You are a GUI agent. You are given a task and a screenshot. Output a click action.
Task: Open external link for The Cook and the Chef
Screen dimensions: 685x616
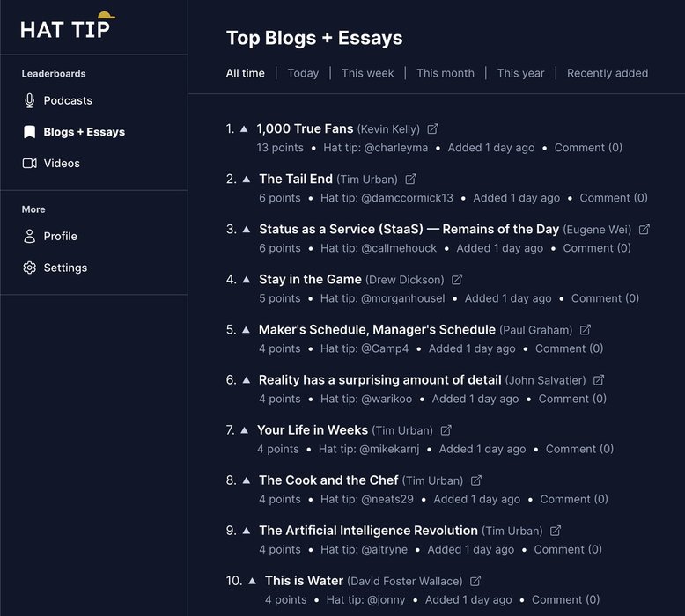pyautogui.click(x=475, y=480)
